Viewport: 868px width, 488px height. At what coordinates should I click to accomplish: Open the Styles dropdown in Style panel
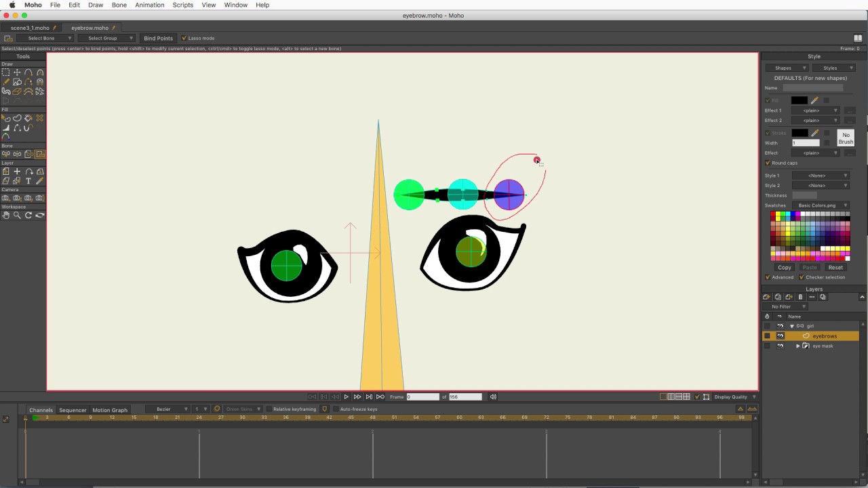[x=833, y=68]
